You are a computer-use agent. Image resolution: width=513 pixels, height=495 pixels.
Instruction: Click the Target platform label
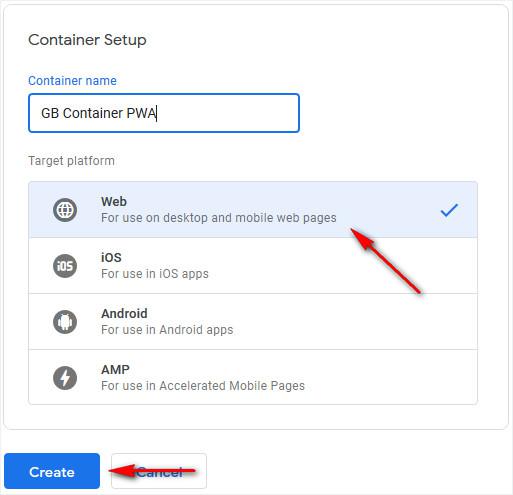(x=71, y=161)
